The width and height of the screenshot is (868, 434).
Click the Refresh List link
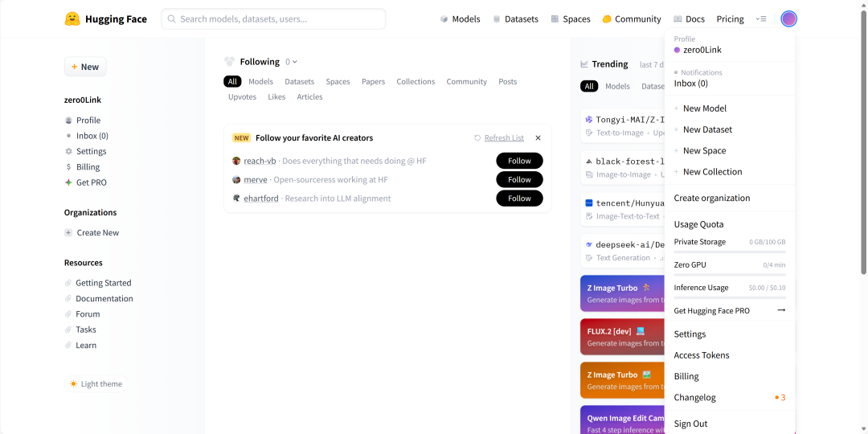[x=504, y=138]
